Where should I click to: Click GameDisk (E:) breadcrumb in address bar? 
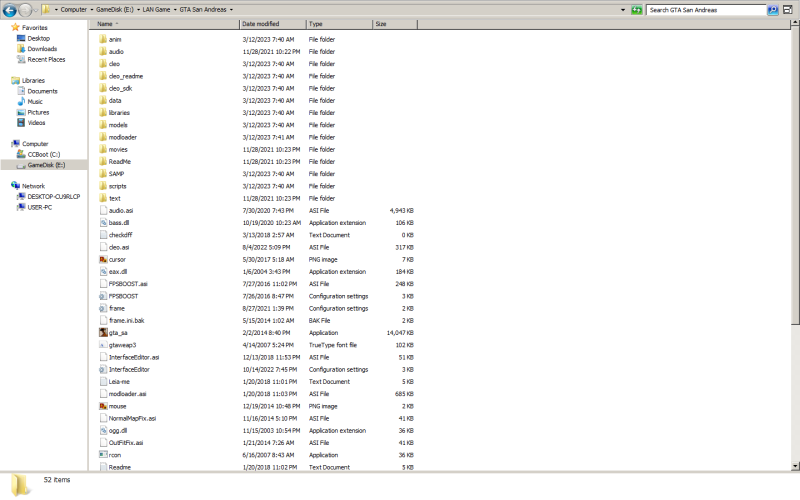(x=115, y=10)
